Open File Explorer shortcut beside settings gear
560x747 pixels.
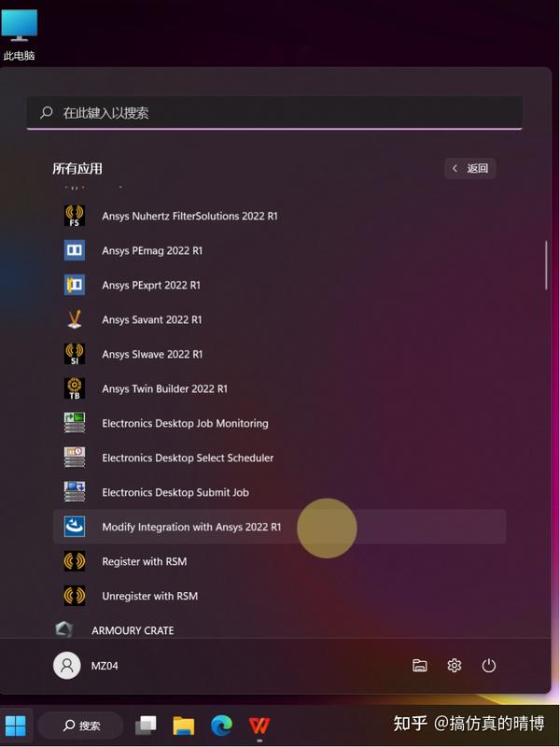click(419, 666)
